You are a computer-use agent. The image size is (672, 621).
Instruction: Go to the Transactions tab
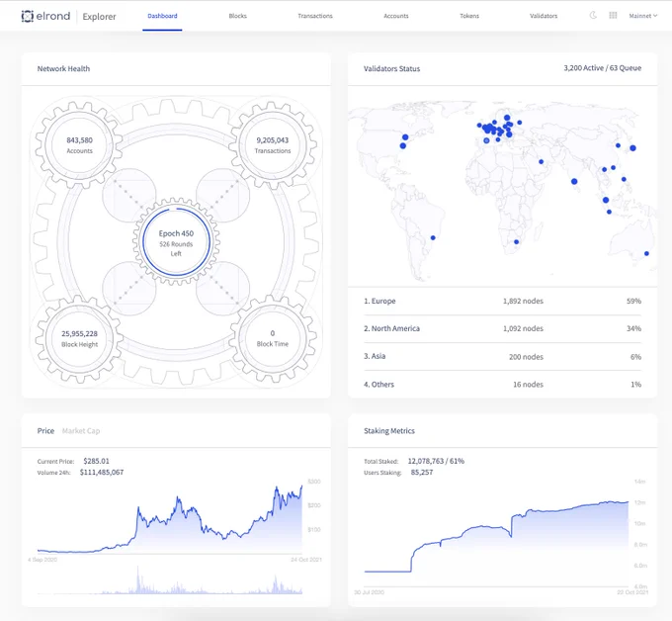315,16
